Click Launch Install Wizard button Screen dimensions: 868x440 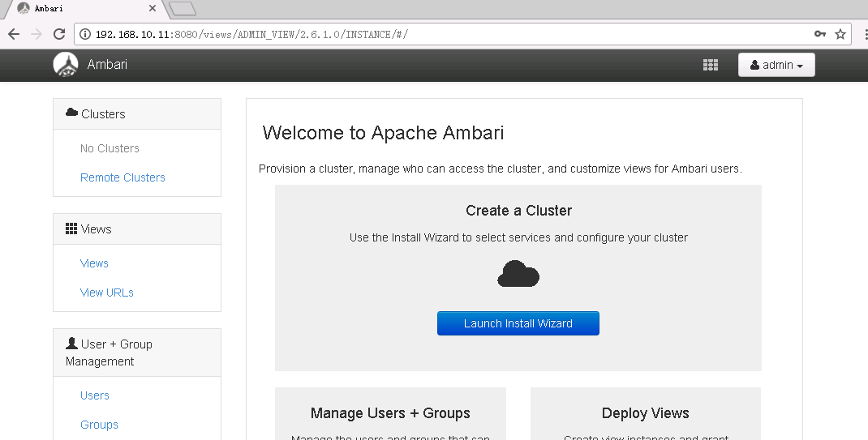(518, 323)
